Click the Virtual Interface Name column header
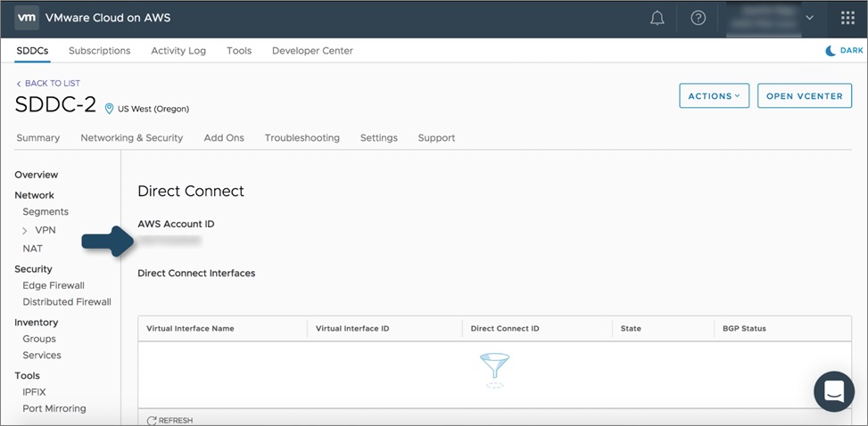The height and width of the screenshot is (426, 868). coord(190,328)
